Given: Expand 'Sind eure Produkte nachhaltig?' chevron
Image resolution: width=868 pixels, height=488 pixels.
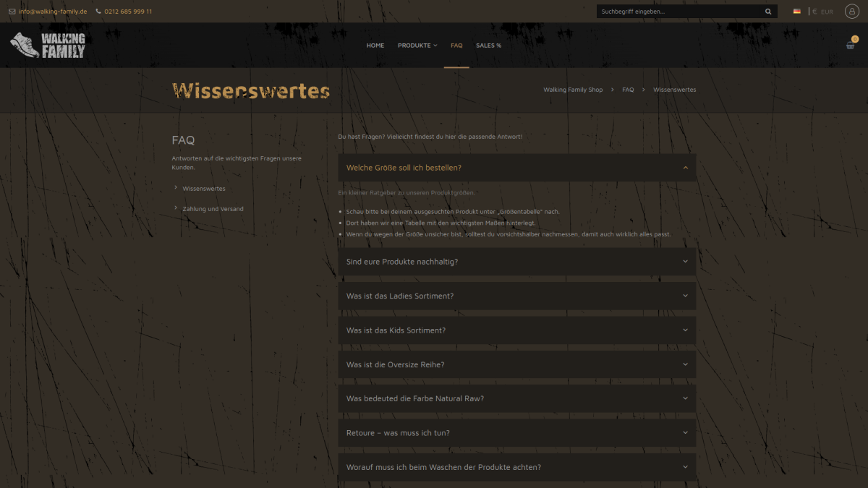Looking at the screenshot, I should 685,262.
